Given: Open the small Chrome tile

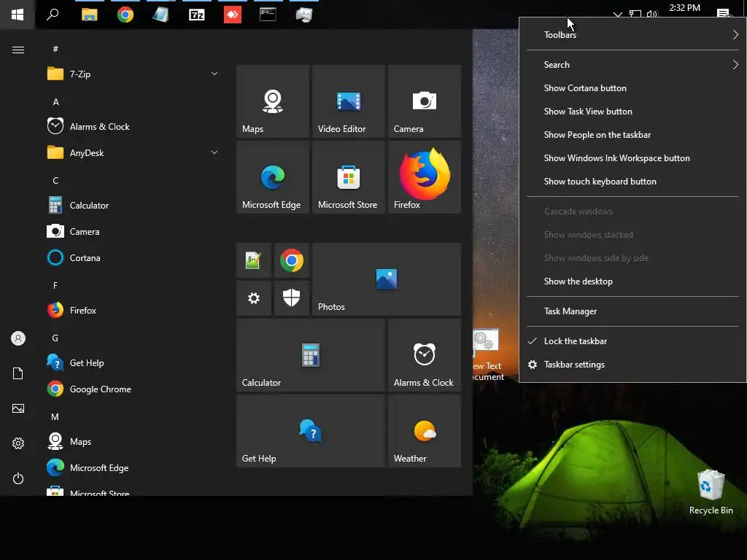Looking at the screenshot, I should (x=292, y=260).
